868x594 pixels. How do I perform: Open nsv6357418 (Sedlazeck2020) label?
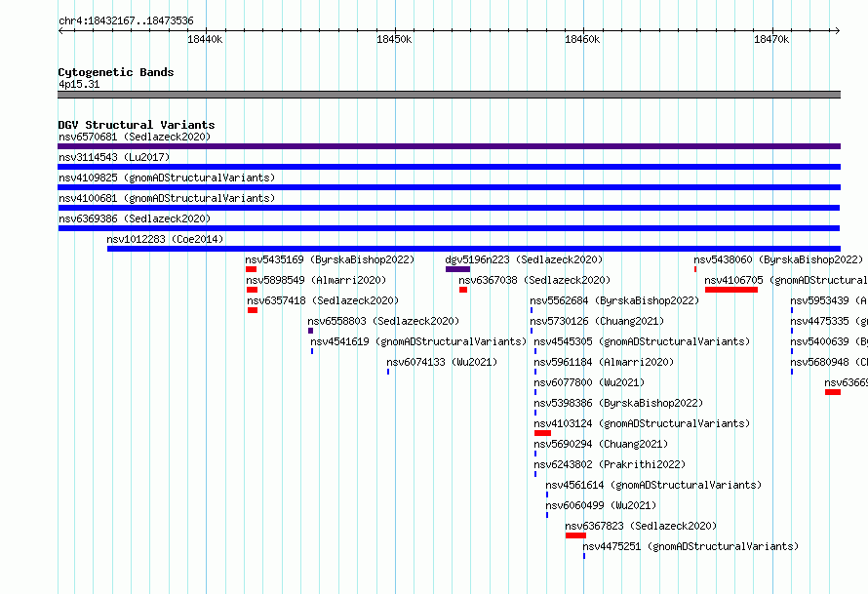[323, 300]
